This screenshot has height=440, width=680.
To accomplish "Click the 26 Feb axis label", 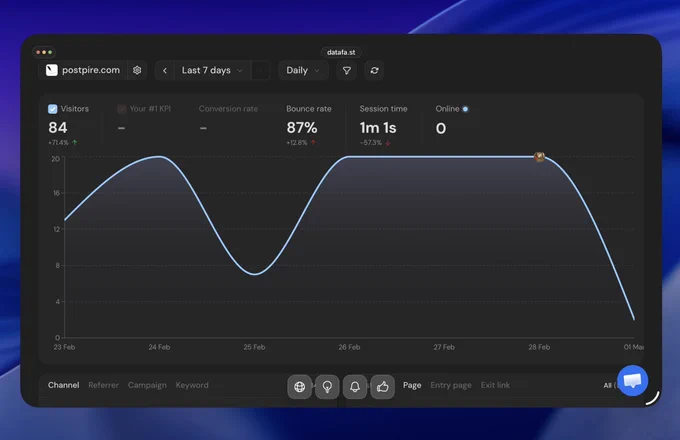I will tap(349, 347).
